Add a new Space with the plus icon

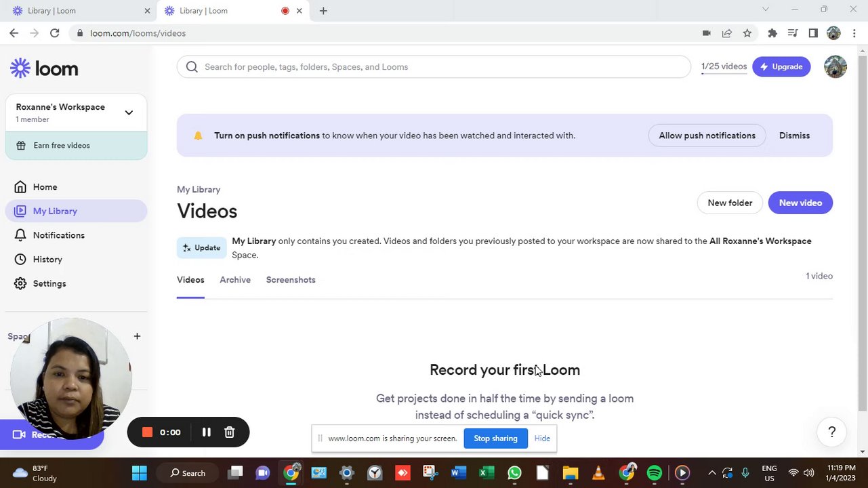pos(137,336)
